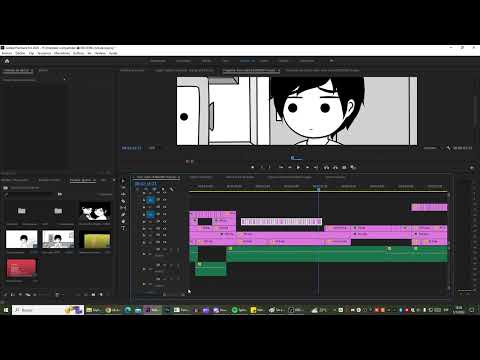The height and width of the screenshot is (360, 480).
Task: Click Go to In point button
Action: 281,167
